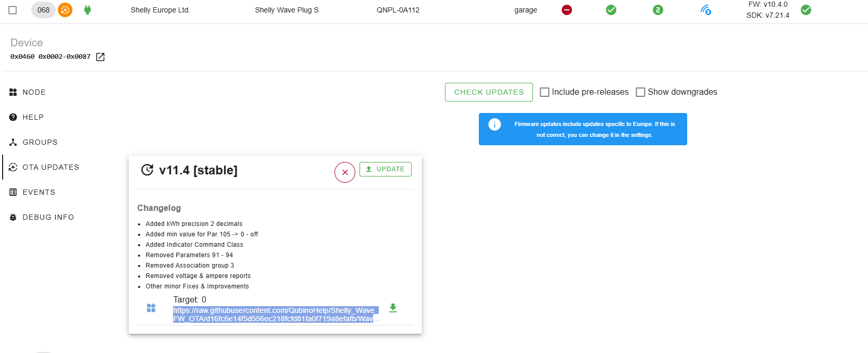The image size is (868, 353).
Task: Click the first green checkmark status icon
Action: 611,10
